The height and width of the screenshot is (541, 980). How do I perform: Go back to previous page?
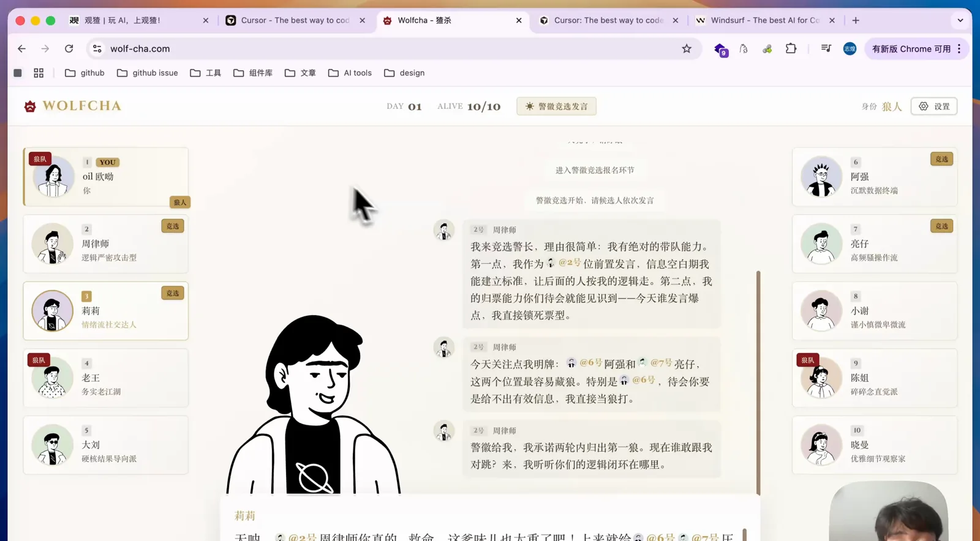[x=21, y=48]
